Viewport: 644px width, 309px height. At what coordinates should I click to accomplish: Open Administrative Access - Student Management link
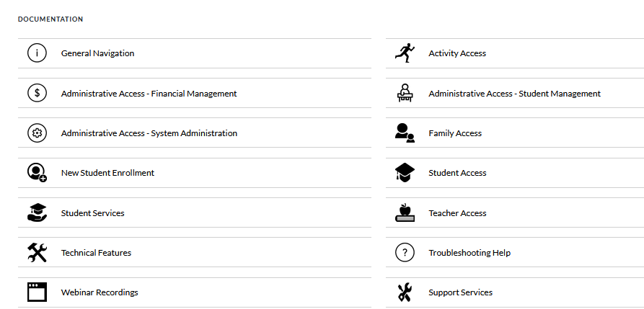pyautogui.click(x=514, y=94)
